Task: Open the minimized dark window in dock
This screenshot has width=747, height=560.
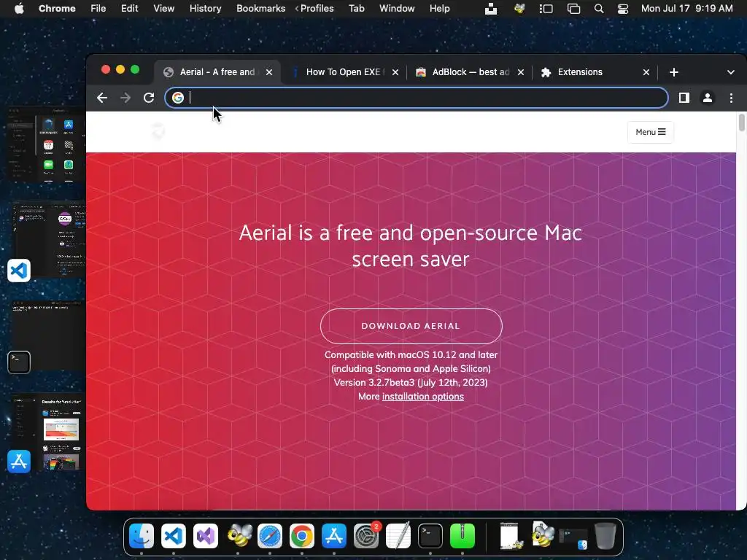Action: point(573,540)
